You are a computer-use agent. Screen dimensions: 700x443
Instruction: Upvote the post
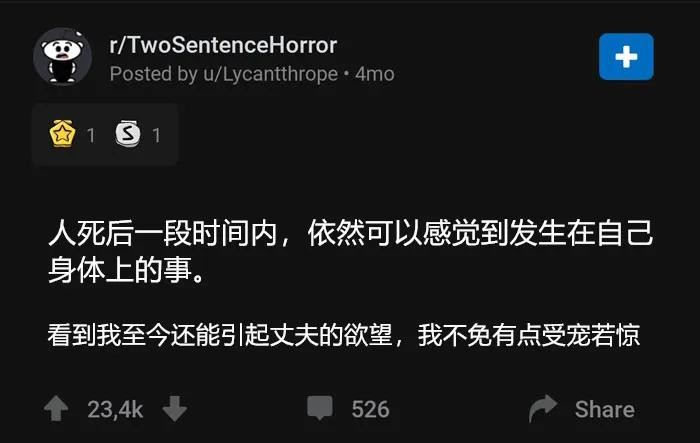pos(56,409)
